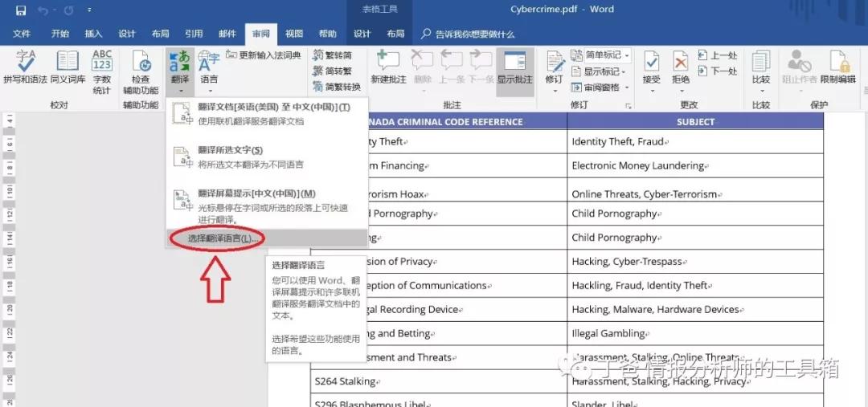The height and width of the screenshot is (407, 868).
Task: Click 拒绝 reject change button
Action: [x=681, y=72]
